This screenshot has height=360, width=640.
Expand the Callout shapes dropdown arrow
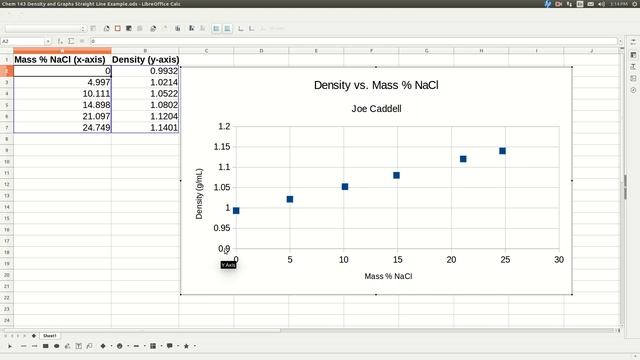[x=178, y=346]
